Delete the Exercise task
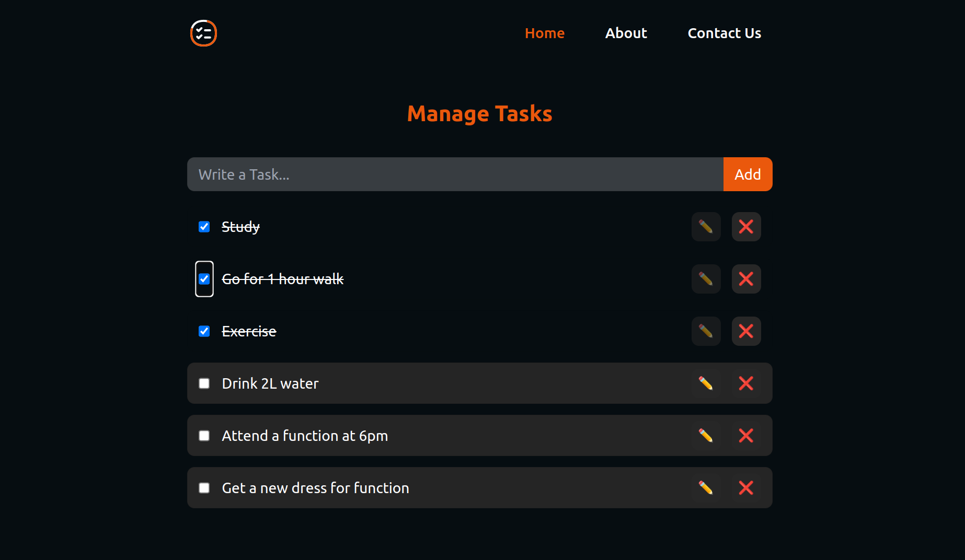This screenshot has width=965, height=560. coord(746,331)
